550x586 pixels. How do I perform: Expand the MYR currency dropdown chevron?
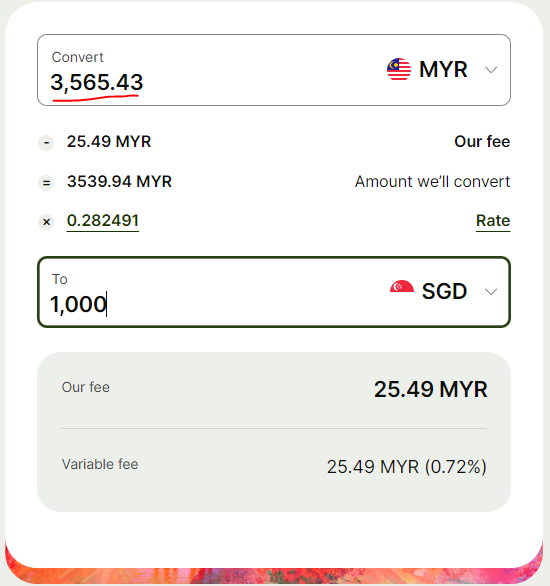(x=491, y=70)
